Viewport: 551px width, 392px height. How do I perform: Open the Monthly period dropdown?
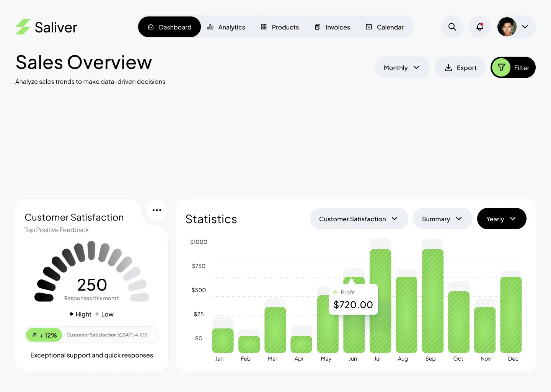(x=402, y=68)
